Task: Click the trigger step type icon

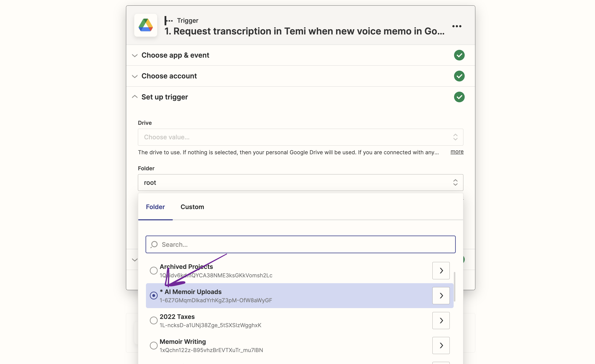Action: click(x=168, y=21)
